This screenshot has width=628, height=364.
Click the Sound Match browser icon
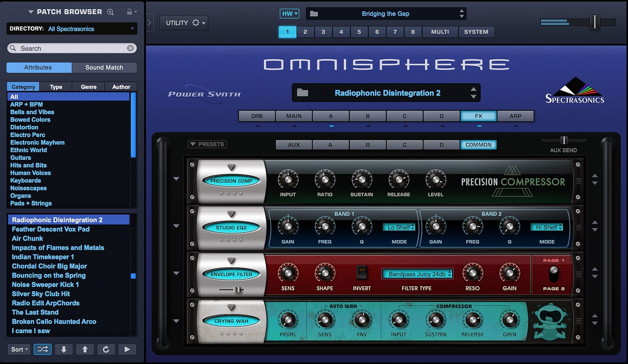click(104, 67)
